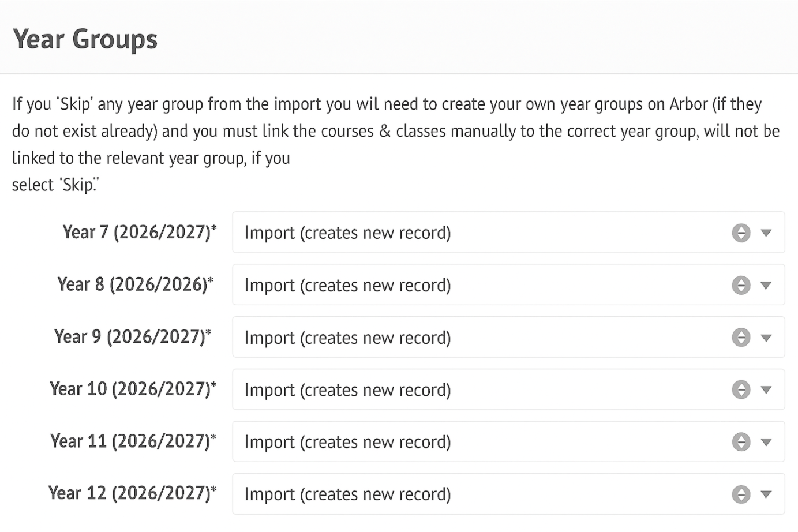This screenshot has width=798, height=532.
Task: Click the 'Year 10 (2026/2027)' label
Action: 133,389
